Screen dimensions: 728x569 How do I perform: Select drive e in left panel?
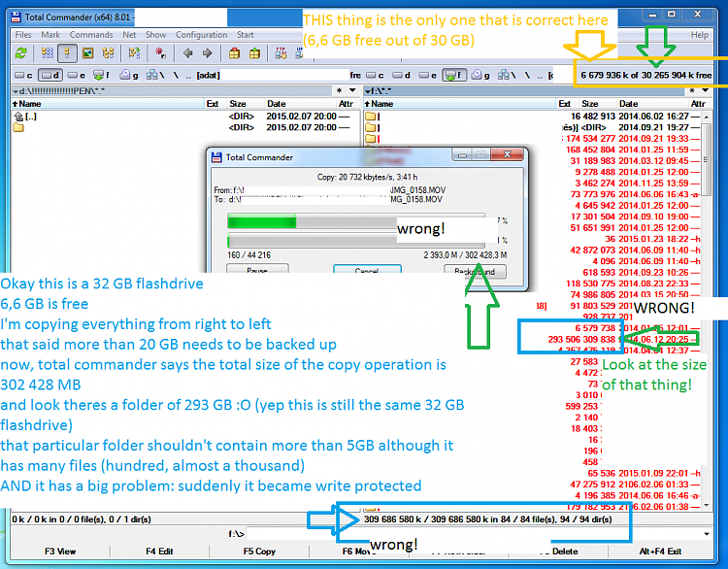77,75
